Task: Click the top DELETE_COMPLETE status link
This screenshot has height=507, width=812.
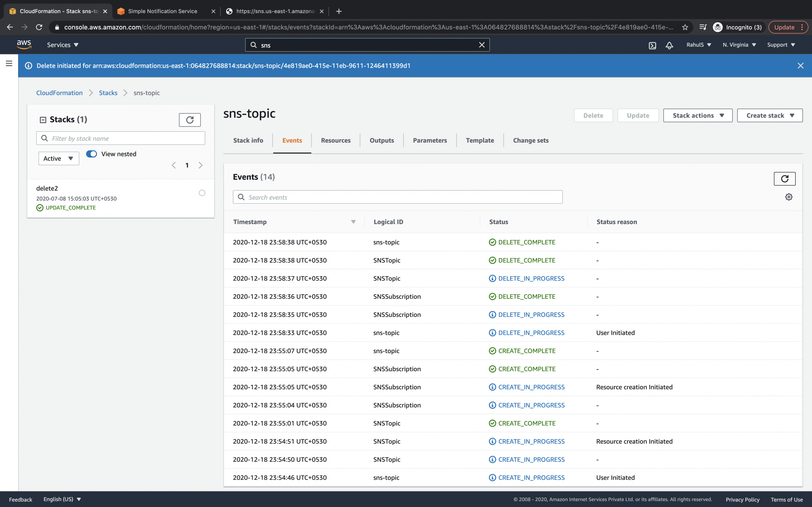Action: 527,242
